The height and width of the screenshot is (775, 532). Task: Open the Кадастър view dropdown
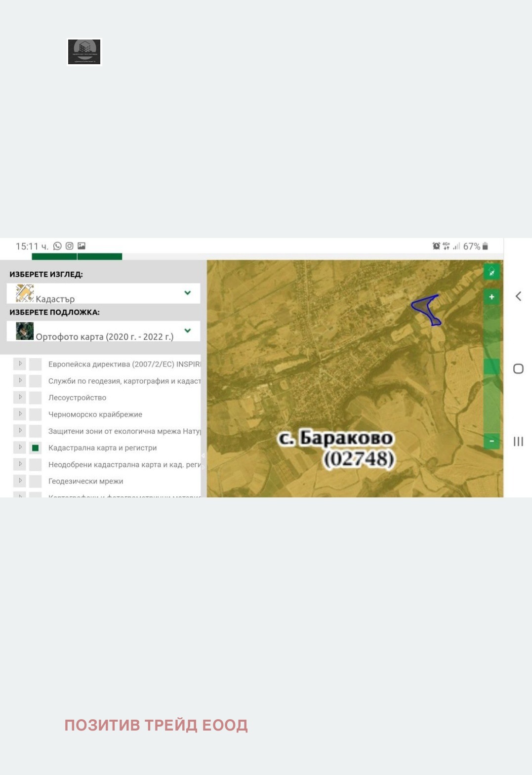coord(103,293)
